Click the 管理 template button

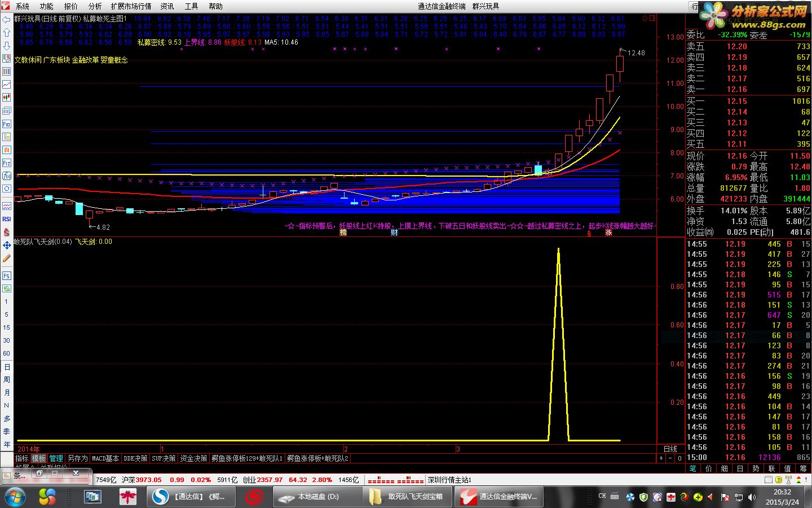pos(56,458)
